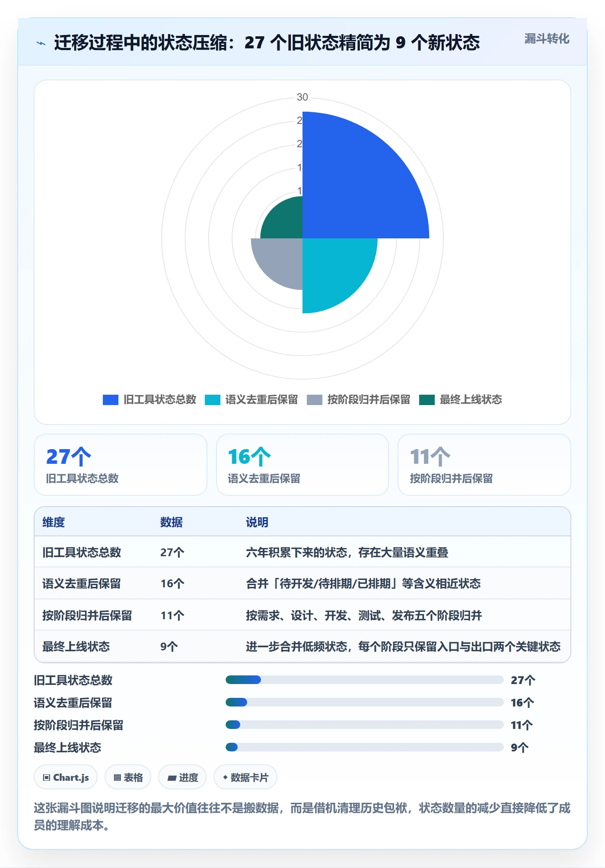Click the 说明 column header

coord(257,522)
